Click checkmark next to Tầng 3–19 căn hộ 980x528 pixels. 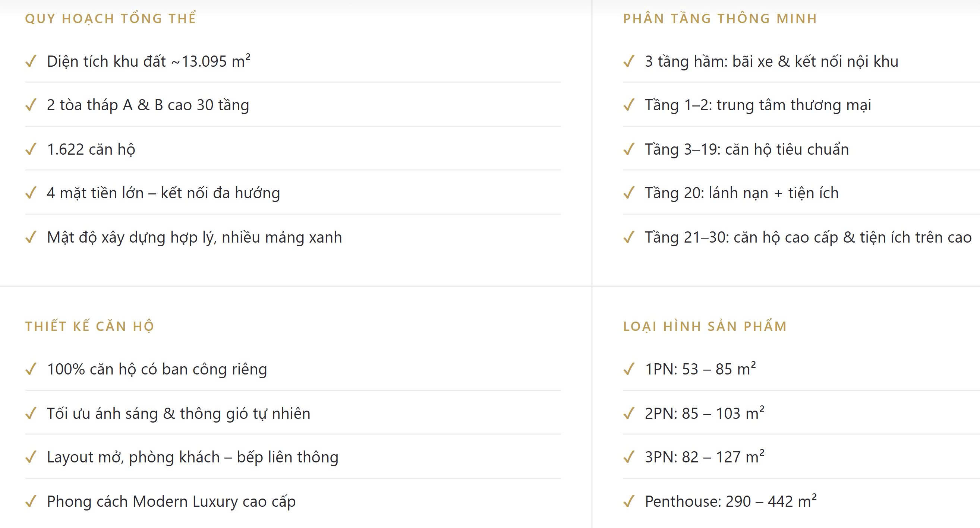point(629,149)
